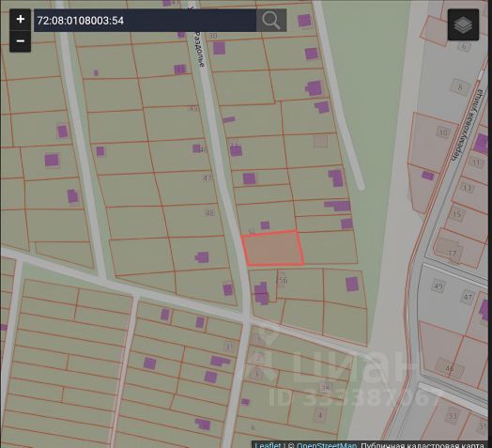Viewport: 492px width, 448px height.
Task: Click house number 10 parcel
Action: click(x=443, y=132)
